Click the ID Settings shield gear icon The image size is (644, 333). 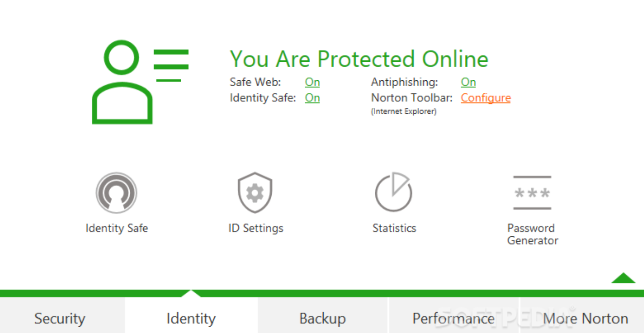[255, 192]
